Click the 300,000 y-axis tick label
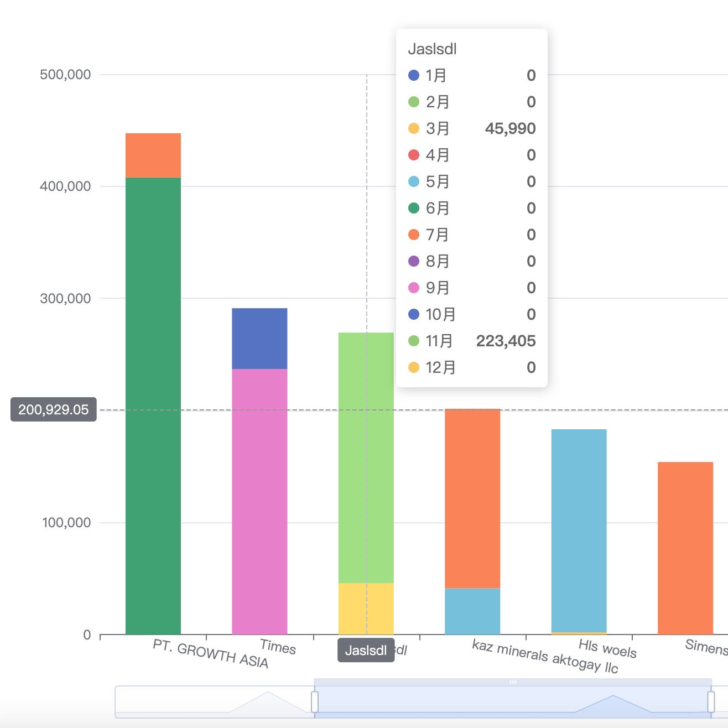 [65, 299]
